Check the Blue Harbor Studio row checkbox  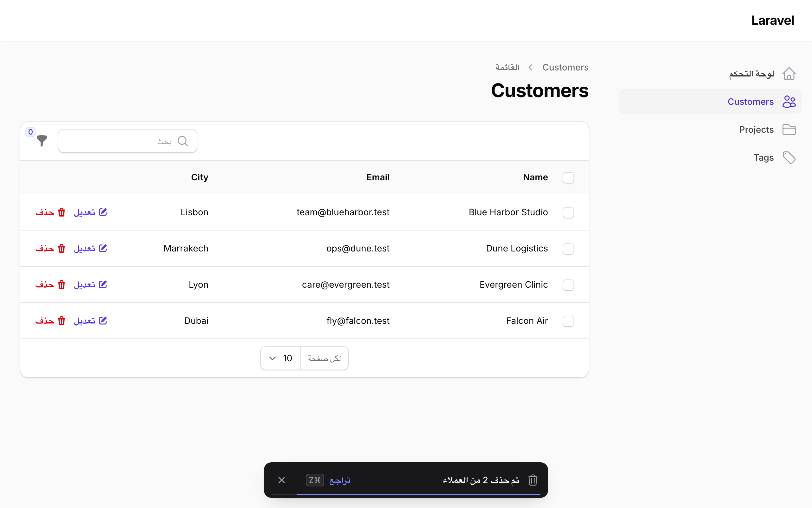click(x=568, y=212)
